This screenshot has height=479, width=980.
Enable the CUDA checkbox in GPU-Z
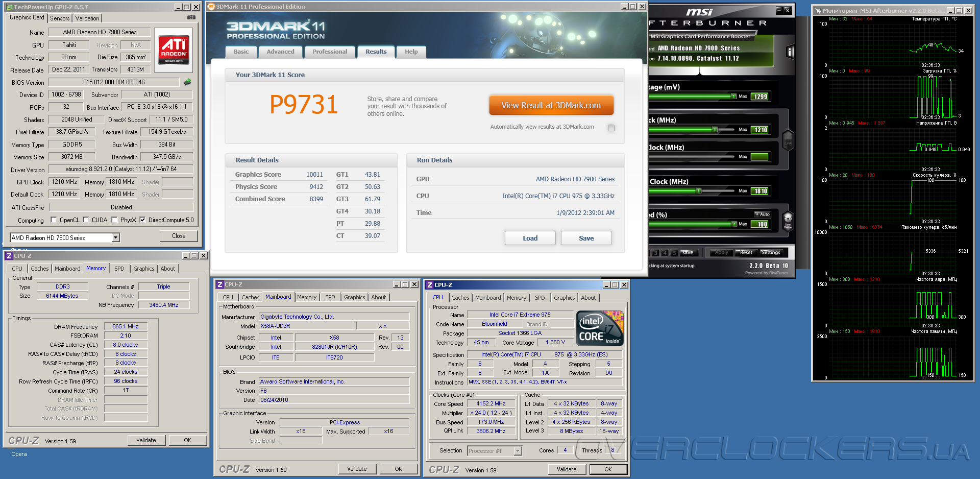coord(86,220)
